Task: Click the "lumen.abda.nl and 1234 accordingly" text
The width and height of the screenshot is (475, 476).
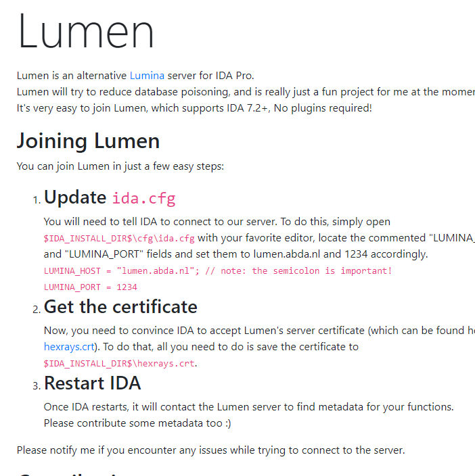Action: [340, 254]
